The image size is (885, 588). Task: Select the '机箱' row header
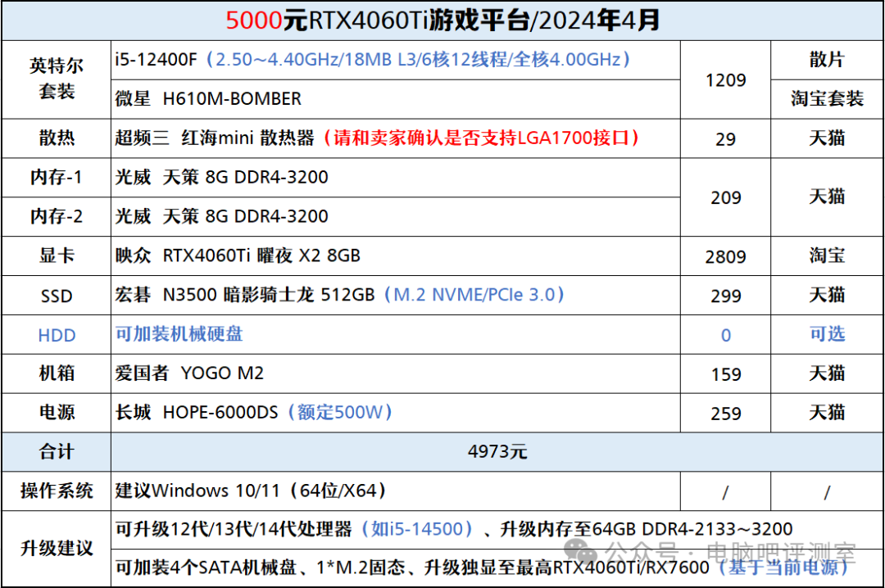pos(57,373)
